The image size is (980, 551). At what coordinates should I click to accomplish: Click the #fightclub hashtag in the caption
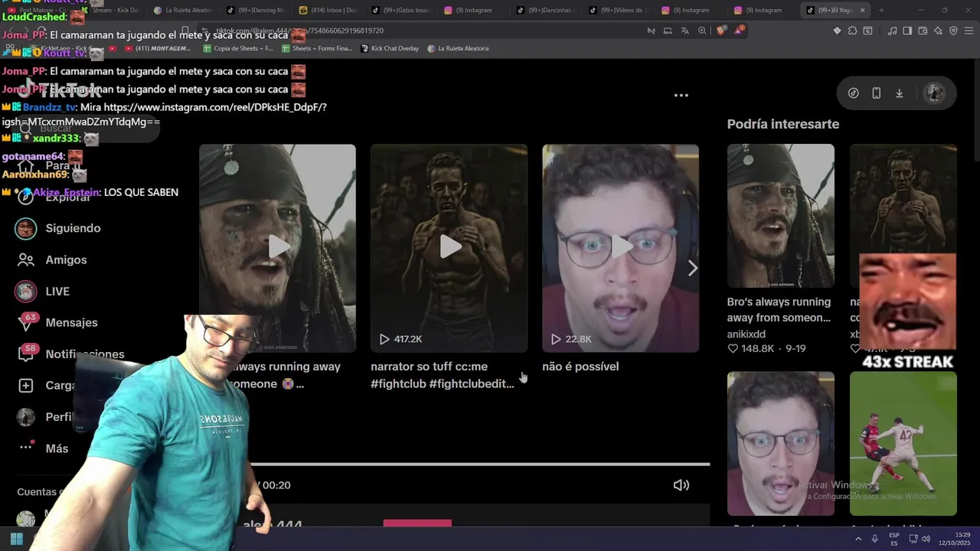(398, 384)
